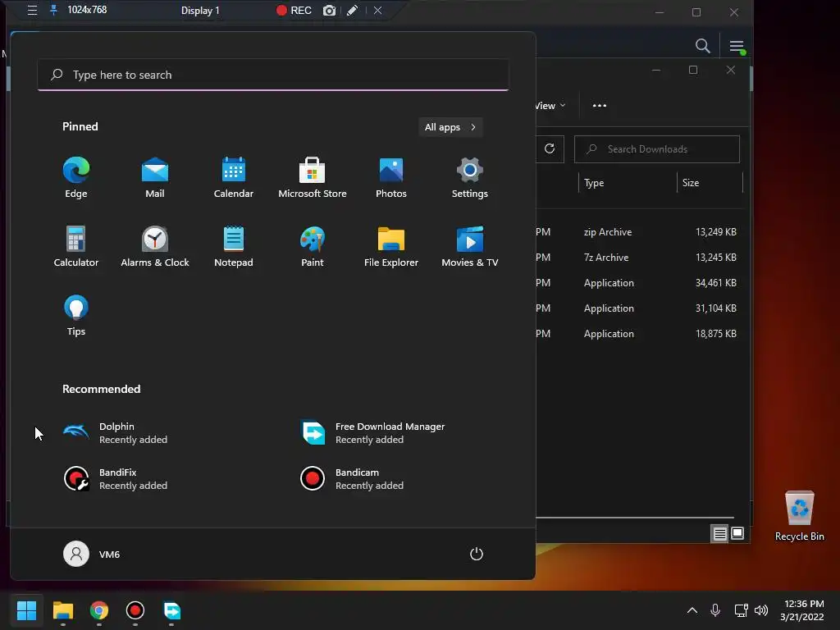Open Edge from pinned apps
This screenshot has height=630, width=840.
[x=76, y=178]
